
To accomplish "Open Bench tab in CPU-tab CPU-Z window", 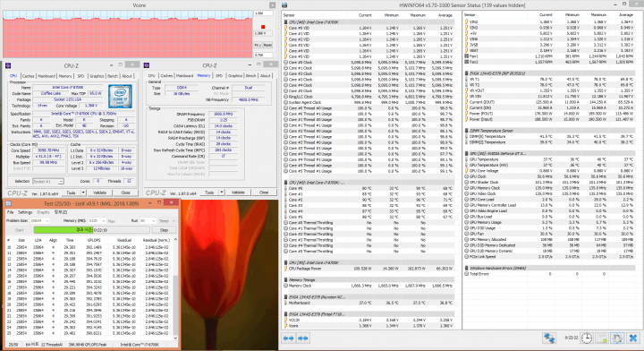I will [113, 76].
